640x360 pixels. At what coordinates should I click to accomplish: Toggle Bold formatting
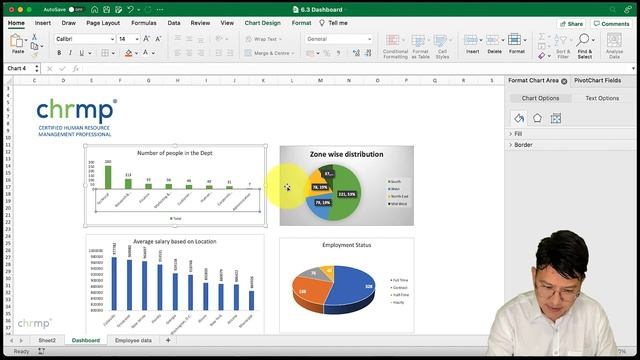pos(59,53)
